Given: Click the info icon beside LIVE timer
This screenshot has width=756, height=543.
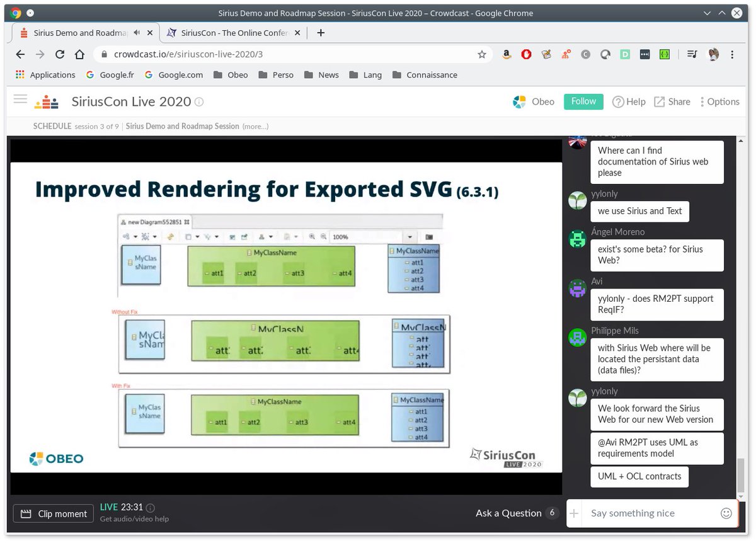Looking at the screenshot, I should coord(150,508).
